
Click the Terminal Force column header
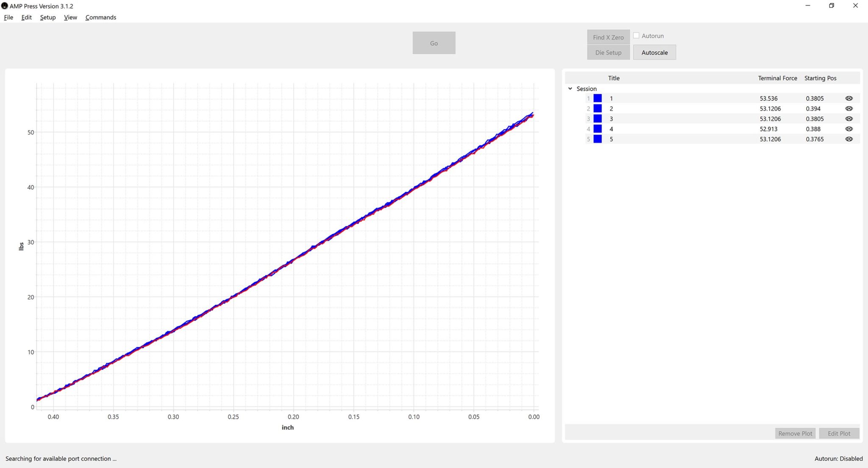click(x=777, y=78)
